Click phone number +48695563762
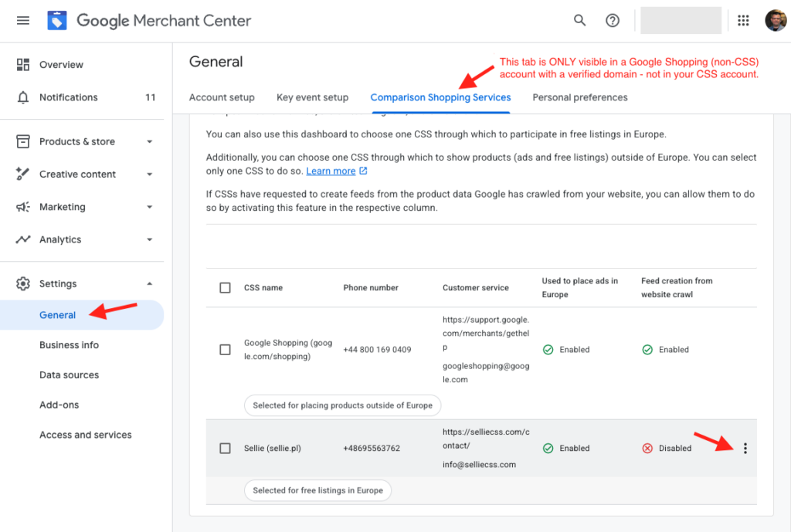Image resolution: width=791 pixels, height=532 pixels. tap(372, 449)
